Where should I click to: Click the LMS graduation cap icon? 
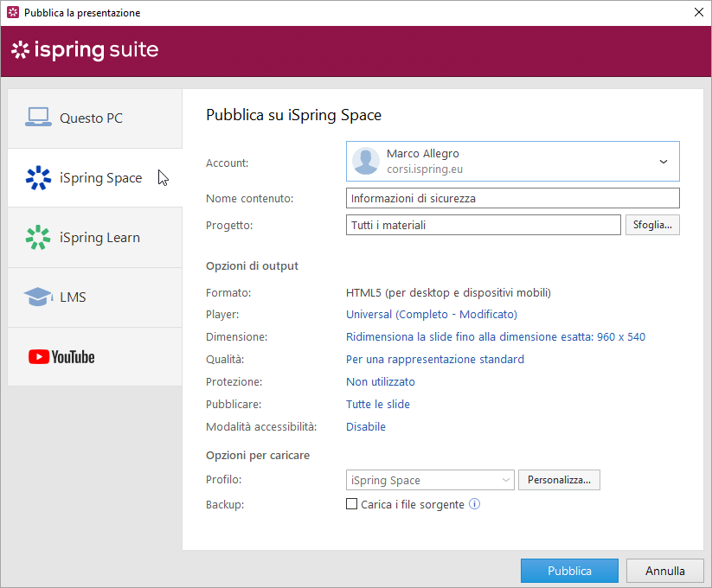point(38,297)
